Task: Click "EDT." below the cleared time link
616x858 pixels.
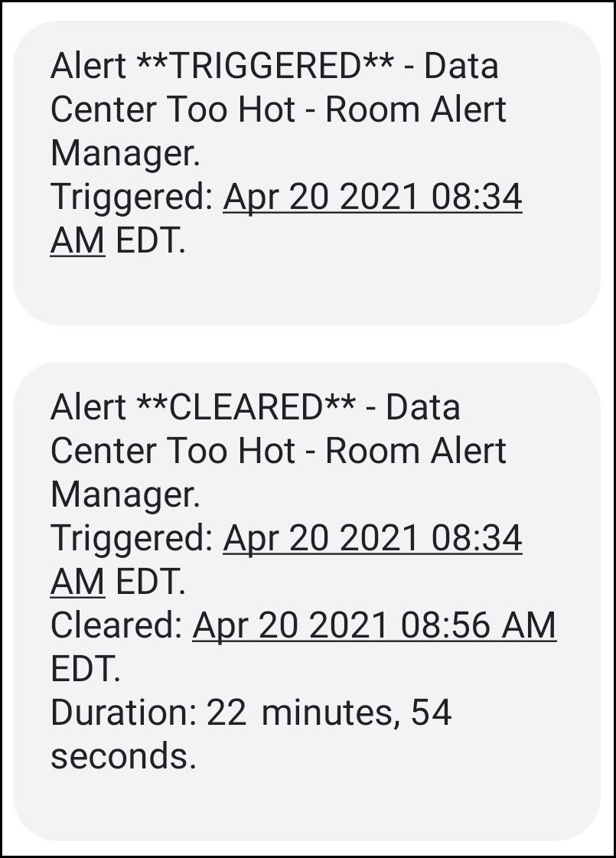Action: tap(86, 670)
